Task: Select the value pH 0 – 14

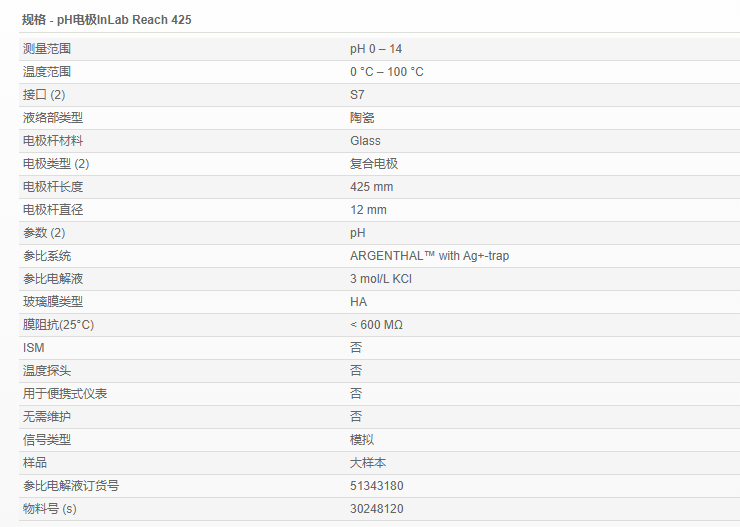Action: tap(376, 49)
